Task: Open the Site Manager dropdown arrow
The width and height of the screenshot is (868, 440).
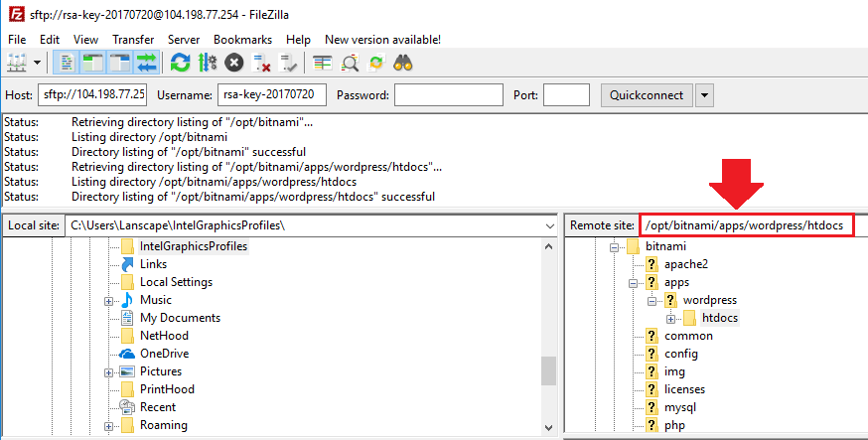Action: point(37,63)
